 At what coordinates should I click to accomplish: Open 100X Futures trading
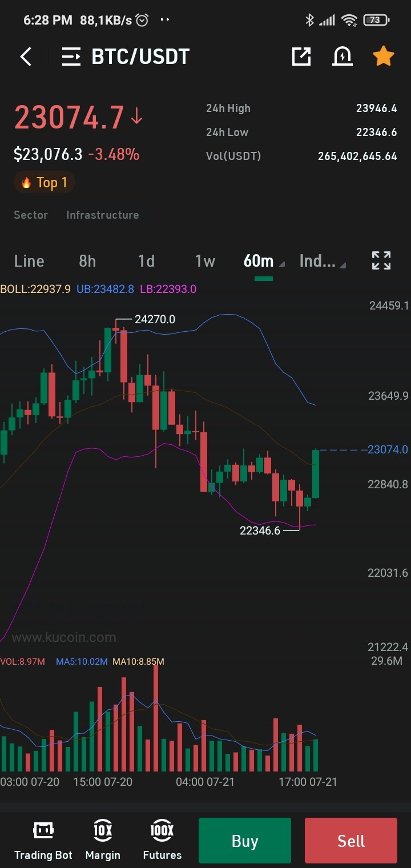tap(162, 841)
